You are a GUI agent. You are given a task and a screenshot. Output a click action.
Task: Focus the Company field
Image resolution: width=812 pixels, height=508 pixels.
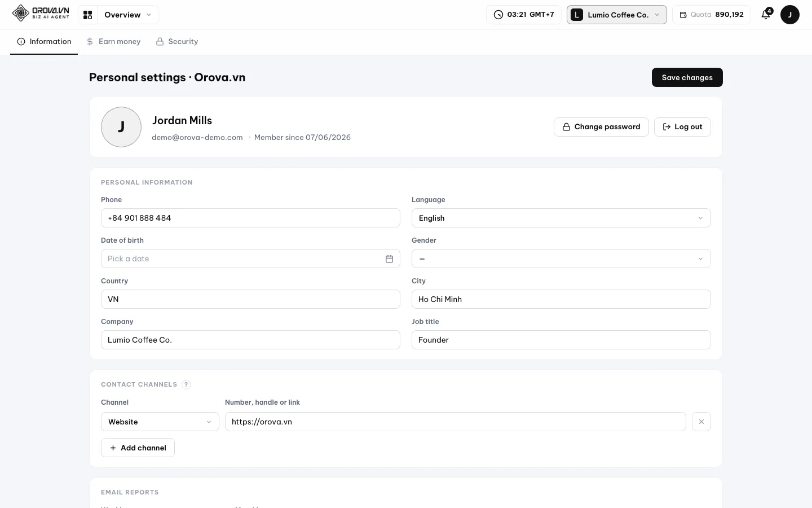click(x=250, y=340)
